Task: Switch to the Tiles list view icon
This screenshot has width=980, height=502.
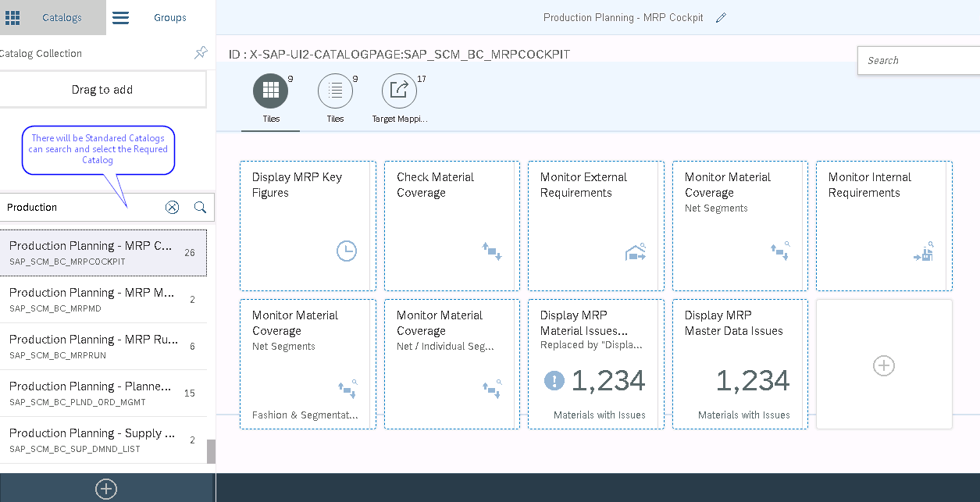Action: (x=335, y=91)
